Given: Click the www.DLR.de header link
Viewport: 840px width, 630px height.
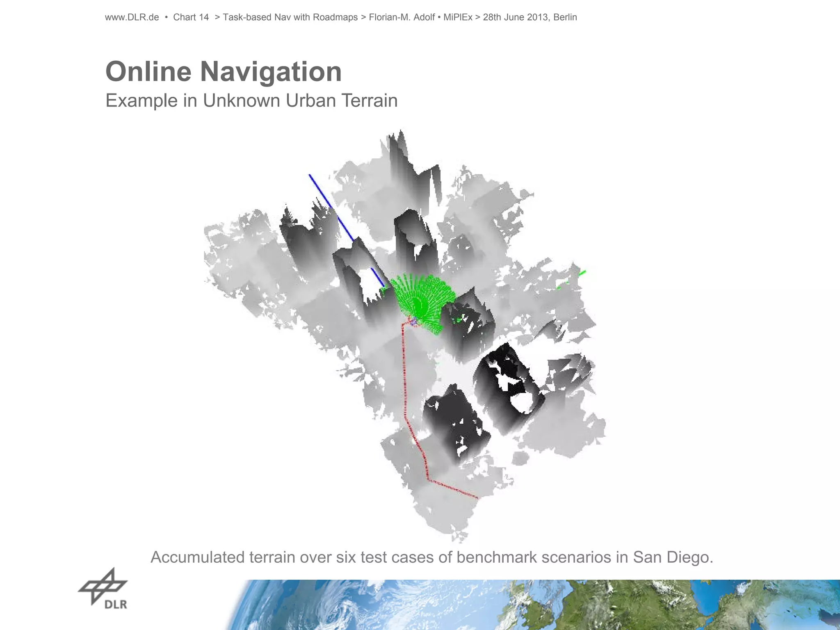Looking at the screenshot, I should click(132, 17).
